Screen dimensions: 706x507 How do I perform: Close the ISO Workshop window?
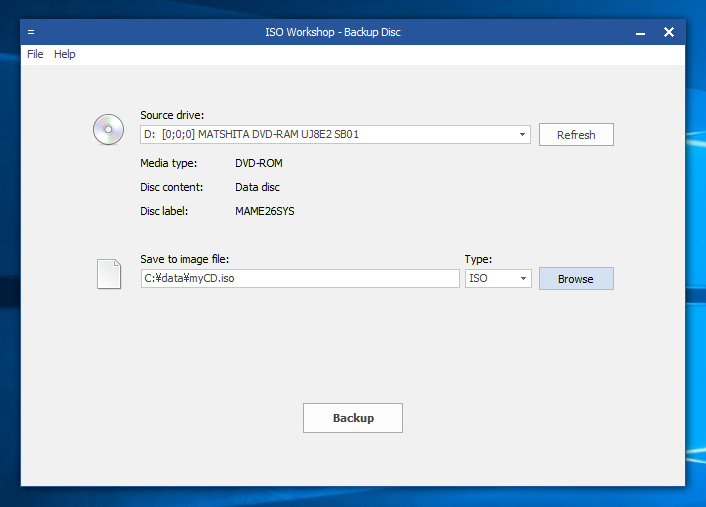(x=669, y=32)
